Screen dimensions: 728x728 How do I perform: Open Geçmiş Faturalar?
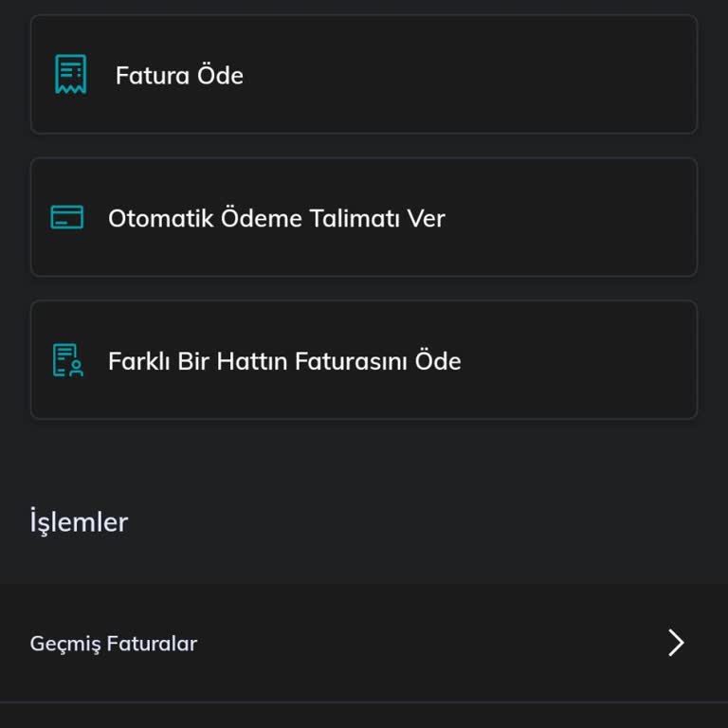tap(364, 643)
